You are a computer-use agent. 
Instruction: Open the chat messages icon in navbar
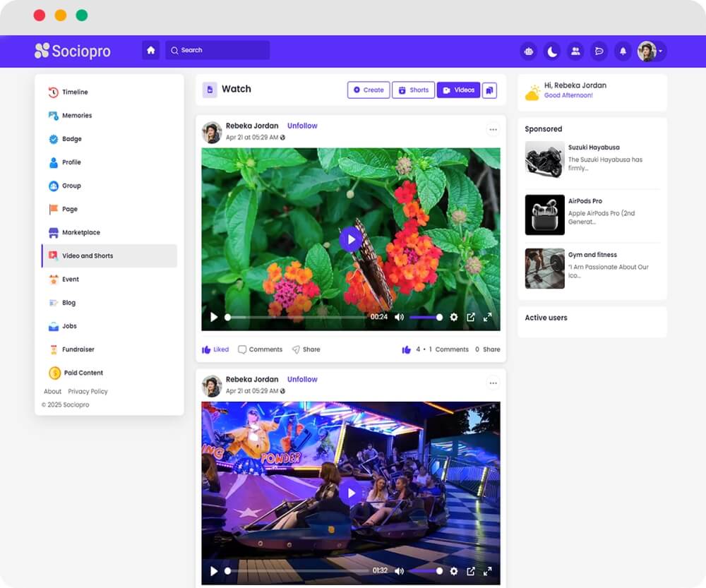tap(599, 52)
